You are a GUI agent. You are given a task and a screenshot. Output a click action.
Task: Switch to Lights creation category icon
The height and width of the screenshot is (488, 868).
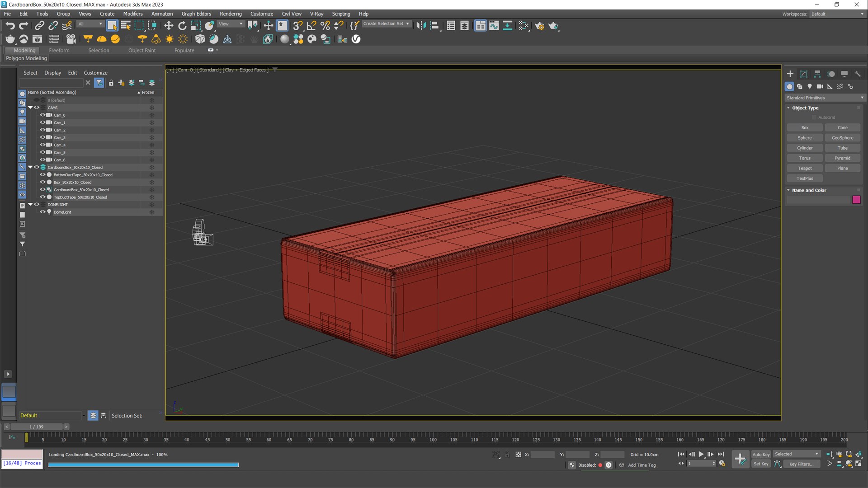tap(810, 86)
